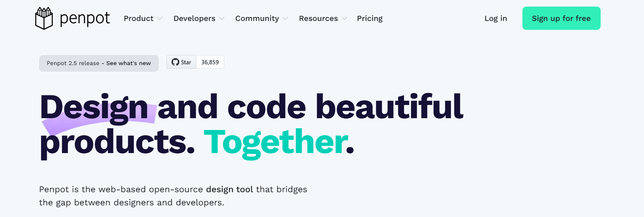Click the purple highlighted Design heading
This screenshot has height=217, width=644.
(94, 108)
